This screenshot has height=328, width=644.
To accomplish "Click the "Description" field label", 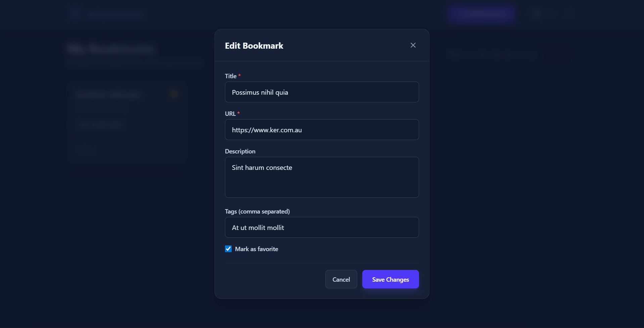I will [x=240, y=151].
